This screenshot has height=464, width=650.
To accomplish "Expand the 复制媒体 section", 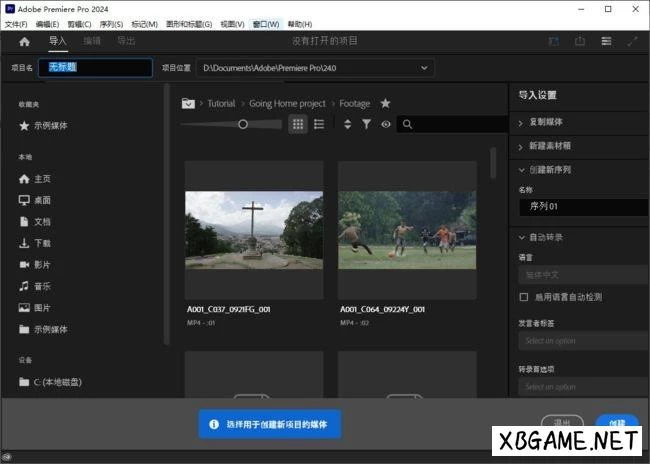I will coord(521,122).
